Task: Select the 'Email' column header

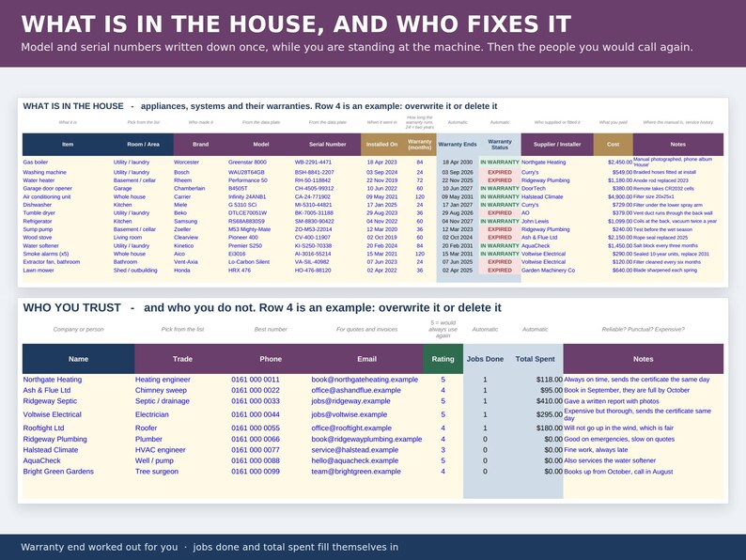Action: (x=366, y=359)
